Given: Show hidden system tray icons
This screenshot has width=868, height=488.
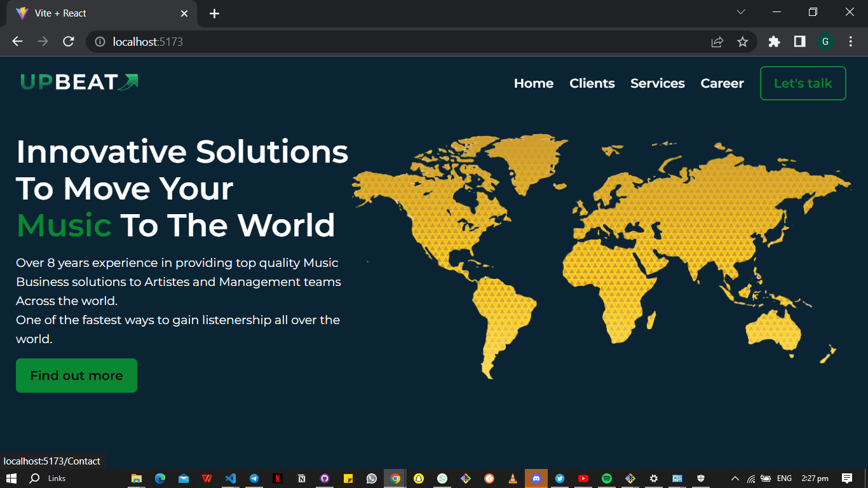Looking at the screenshot, I should click(735, 478).
